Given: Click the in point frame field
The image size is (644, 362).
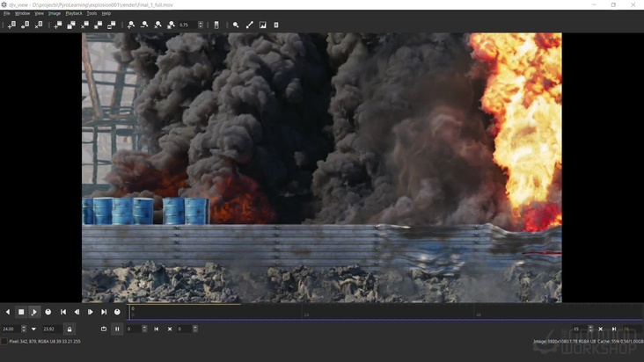Looking at the screenshot, I should click(x=185, y=329).
